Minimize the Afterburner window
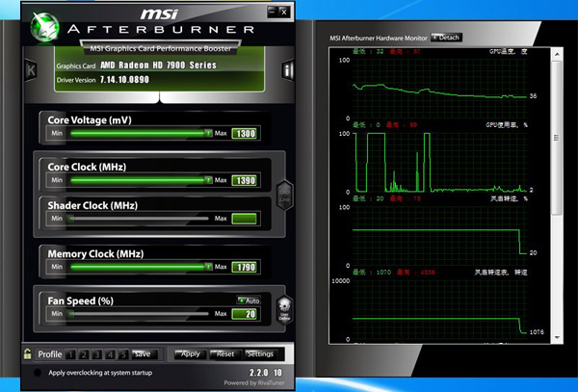Screen dimensions: 578x392 272,13
